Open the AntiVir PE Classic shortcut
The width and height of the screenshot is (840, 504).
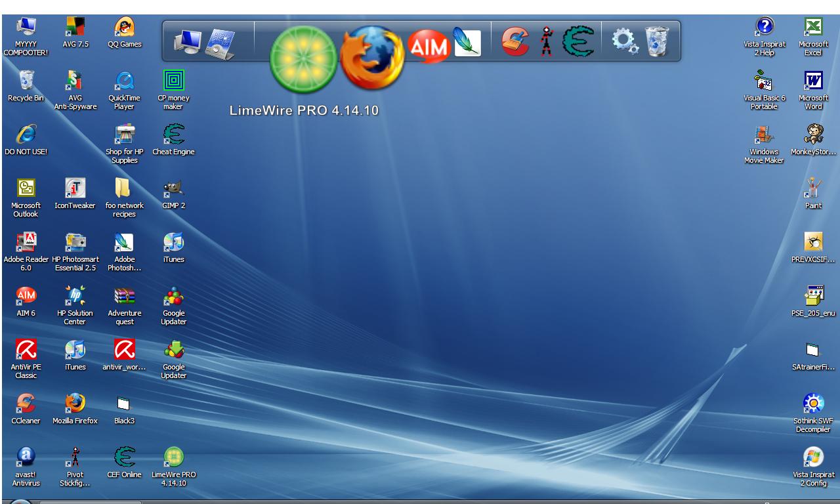(x=26, y=360)
